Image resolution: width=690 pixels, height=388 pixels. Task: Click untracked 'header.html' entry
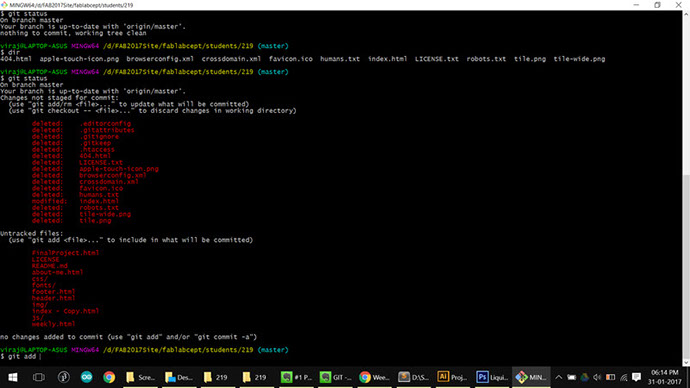(53, 298)
